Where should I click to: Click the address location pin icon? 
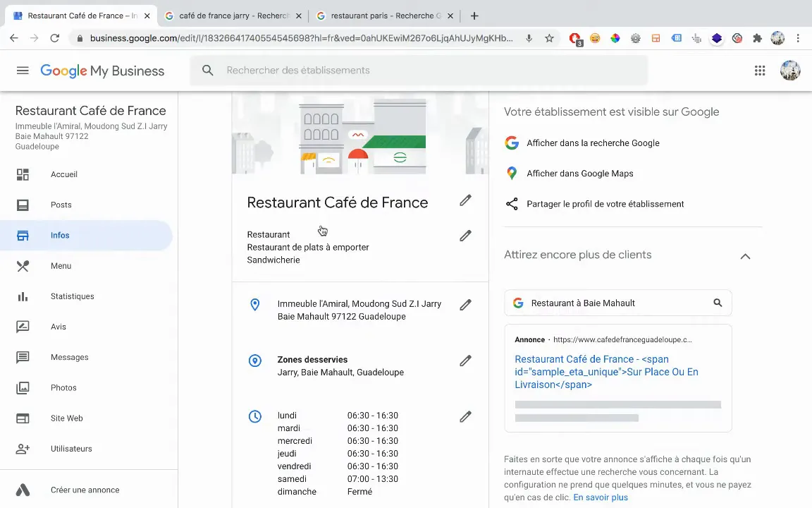click(254, 305)
